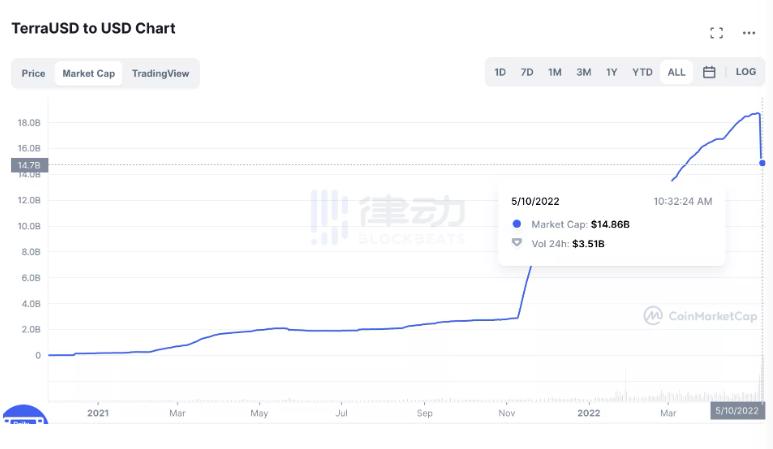Select the Market Cap tab

pyautogui.click(x=88, y=73)
